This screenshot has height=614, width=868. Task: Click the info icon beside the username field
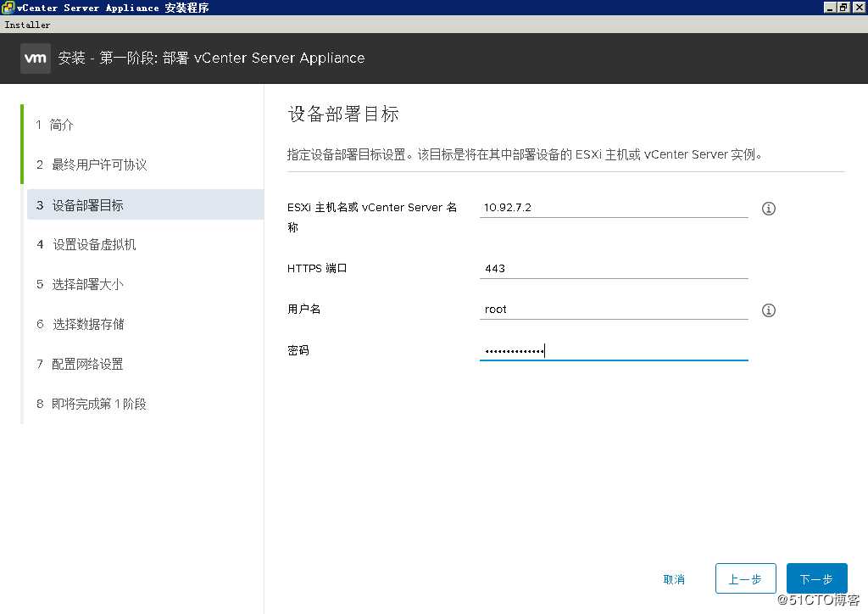click(768, 310)
